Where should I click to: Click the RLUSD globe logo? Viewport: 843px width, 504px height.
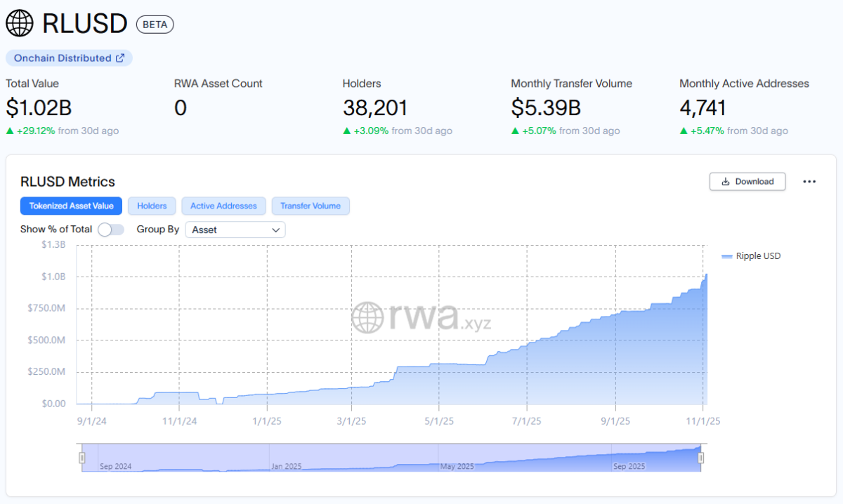(19, 22)
